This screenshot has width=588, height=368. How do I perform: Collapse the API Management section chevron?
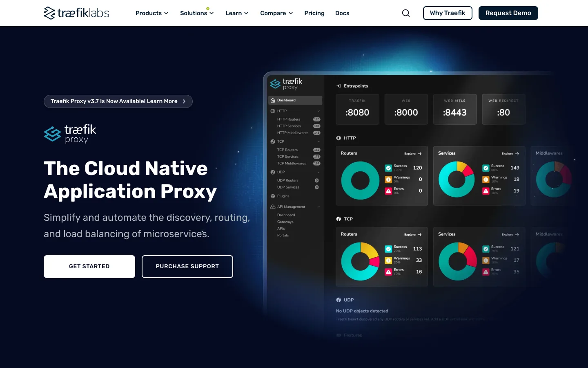[318, 207]
